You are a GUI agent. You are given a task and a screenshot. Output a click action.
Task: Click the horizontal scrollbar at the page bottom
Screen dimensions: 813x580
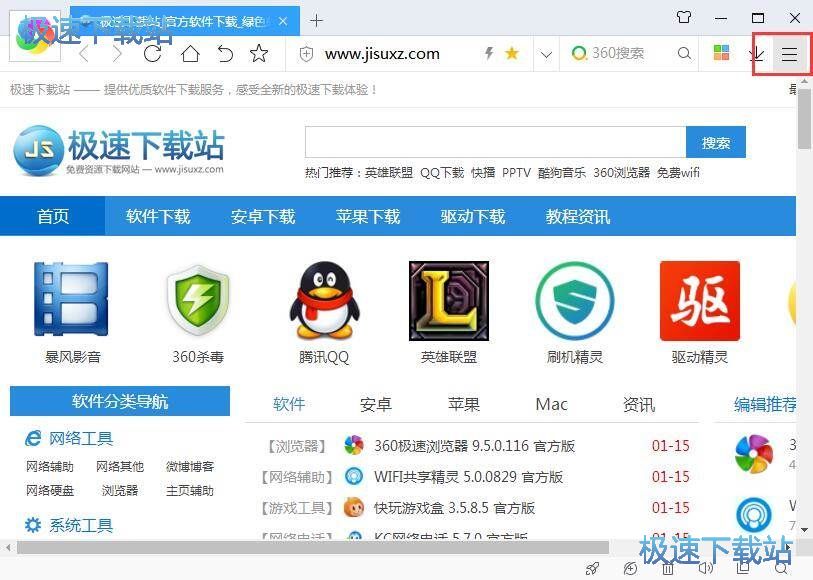[x=313, y=547]
